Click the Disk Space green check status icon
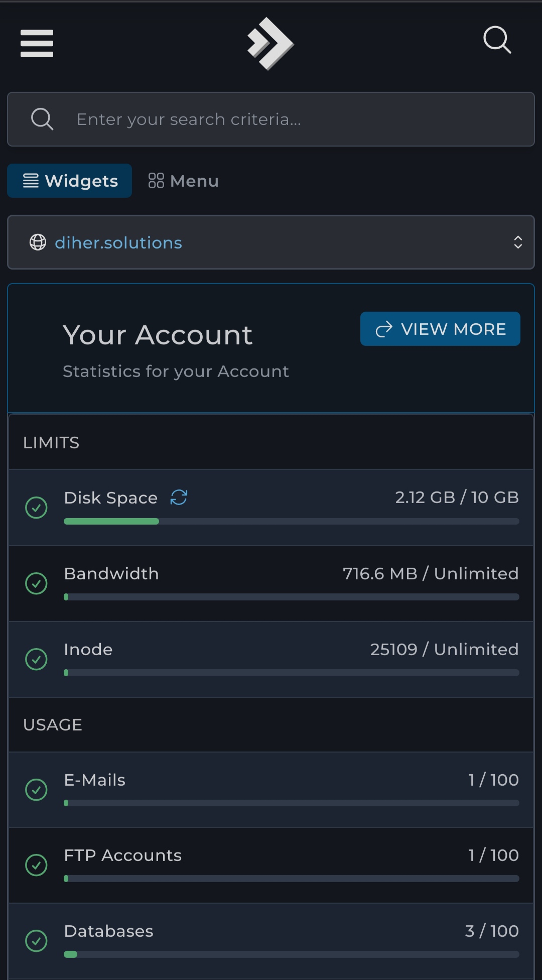This screenshot has width=542, height=980. point(36,508)
